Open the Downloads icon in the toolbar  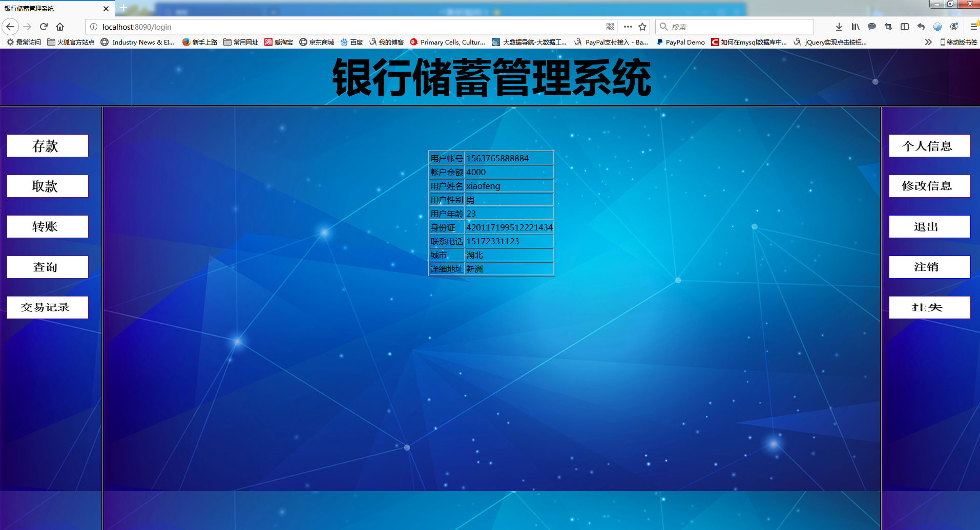pos(839,27)
